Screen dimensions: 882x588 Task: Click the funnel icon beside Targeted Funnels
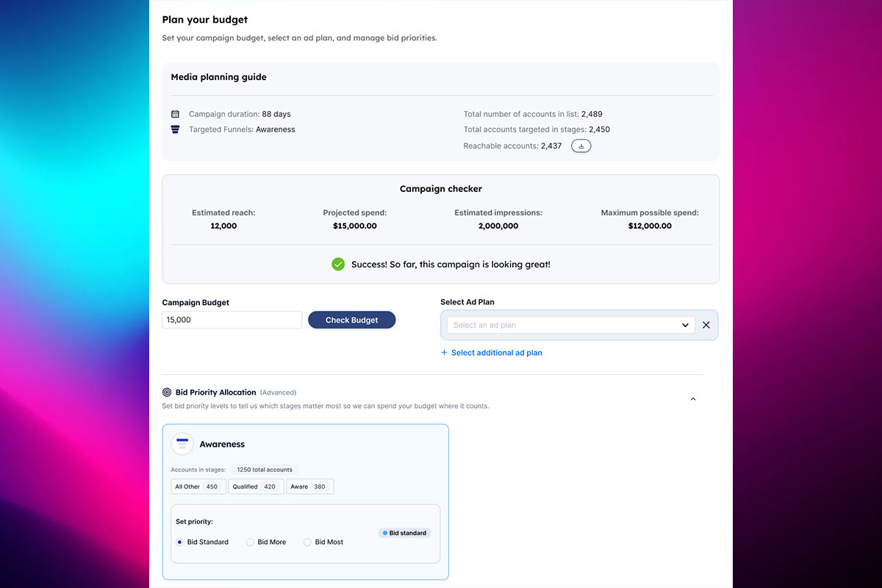coord(175,129)
